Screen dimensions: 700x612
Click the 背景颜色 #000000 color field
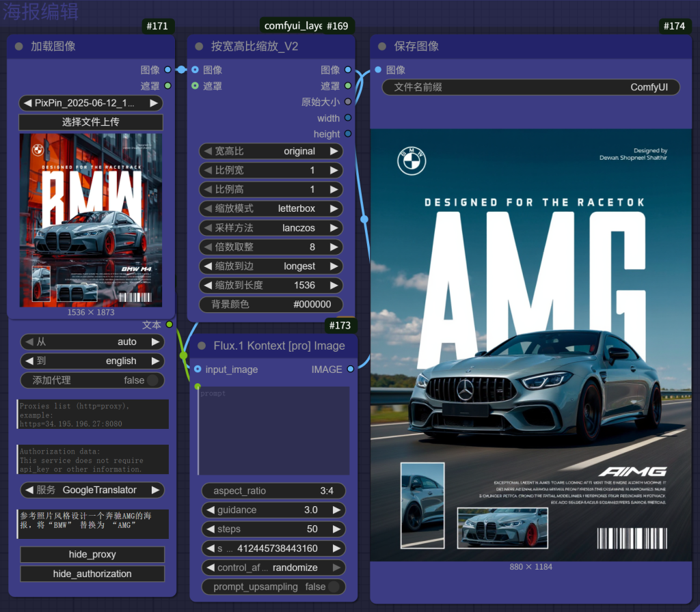tap(271, 305)
